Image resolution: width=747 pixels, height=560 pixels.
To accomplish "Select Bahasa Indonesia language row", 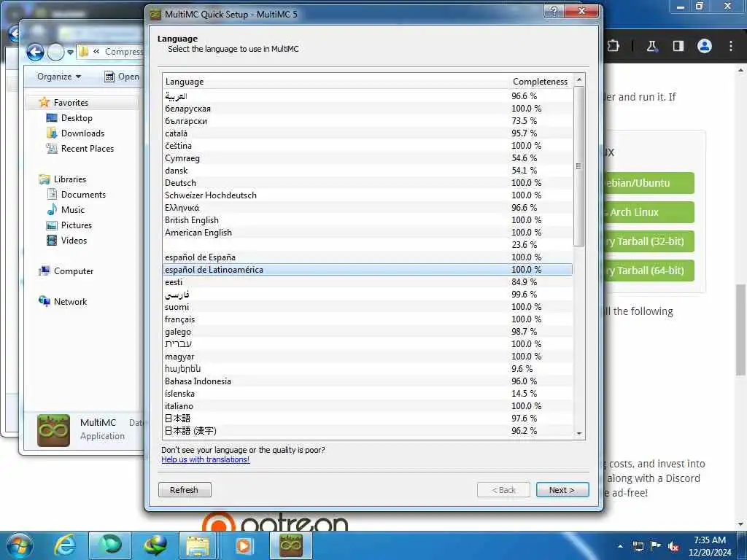I will tap(368, 381).
